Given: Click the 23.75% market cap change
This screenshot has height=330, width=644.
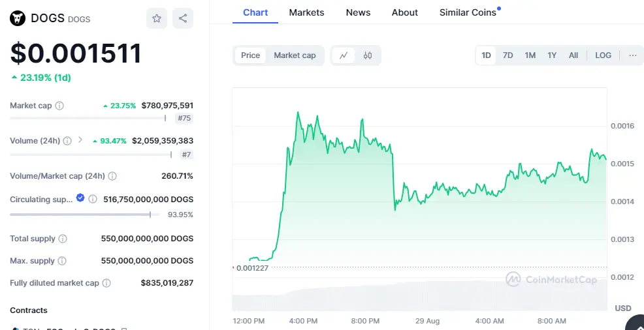Looking at the screenshot, I should tap(120, 106).
